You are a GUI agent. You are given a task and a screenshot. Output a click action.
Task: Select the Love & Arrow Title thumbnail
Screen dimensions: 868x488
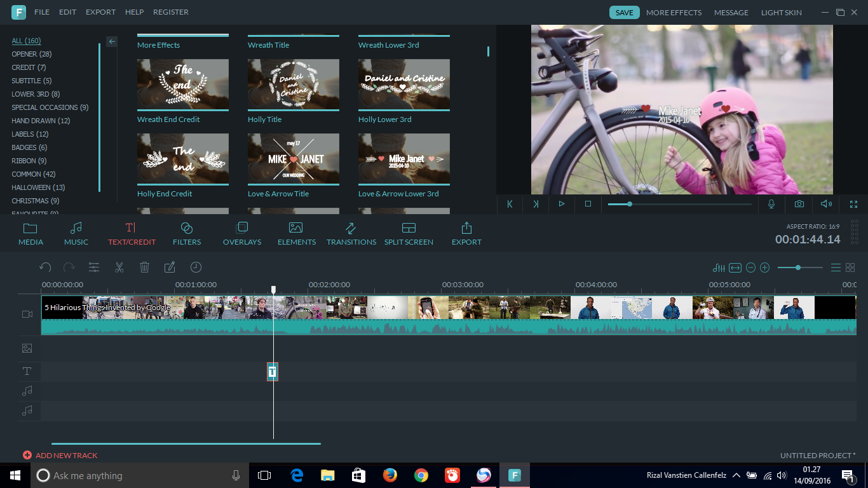pos(293,159)
